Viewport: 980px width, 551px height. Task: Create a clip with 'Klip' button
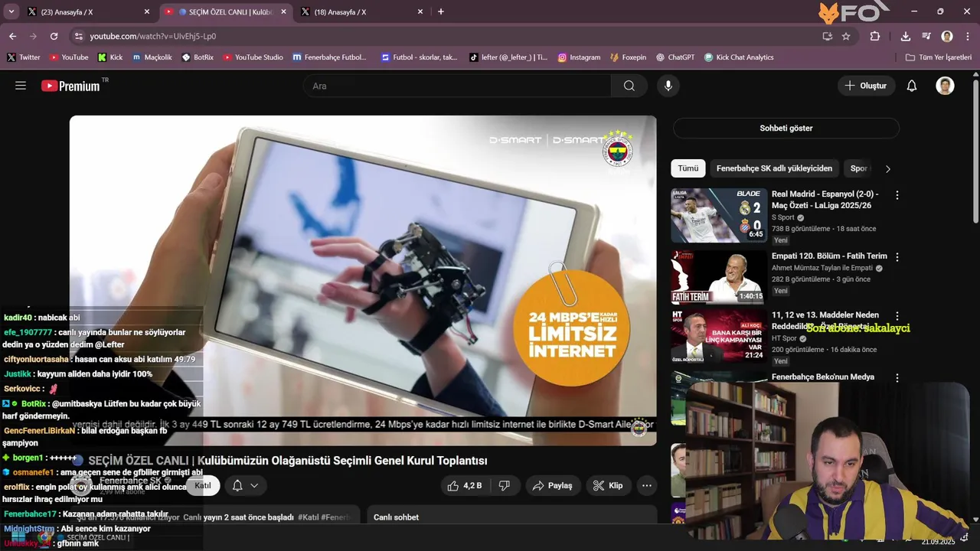[608, 485]
